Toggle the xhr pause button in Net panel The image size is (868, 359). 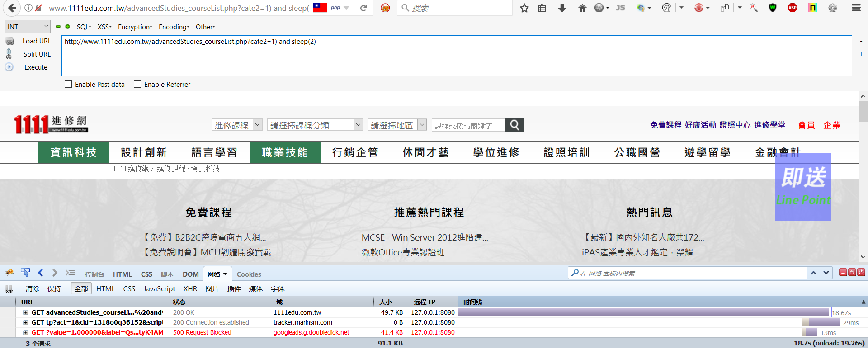(x=9, y=288)
